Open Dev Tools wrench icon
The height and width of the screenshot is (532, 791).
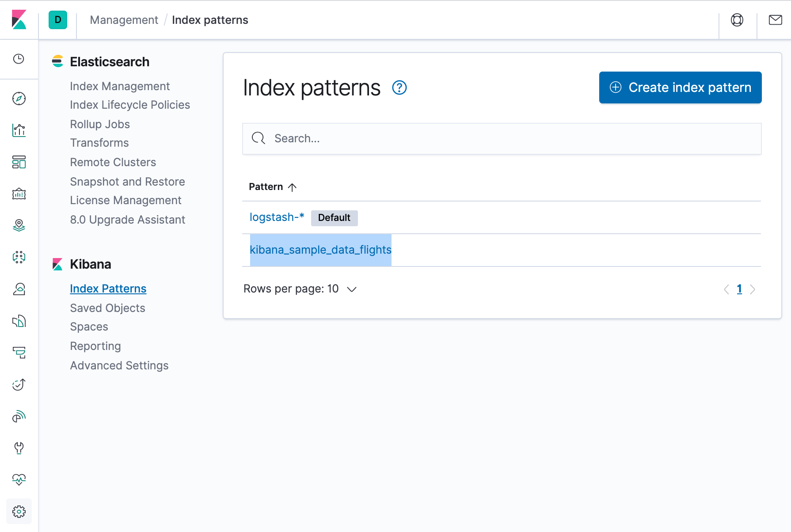[x=19, y=448]
